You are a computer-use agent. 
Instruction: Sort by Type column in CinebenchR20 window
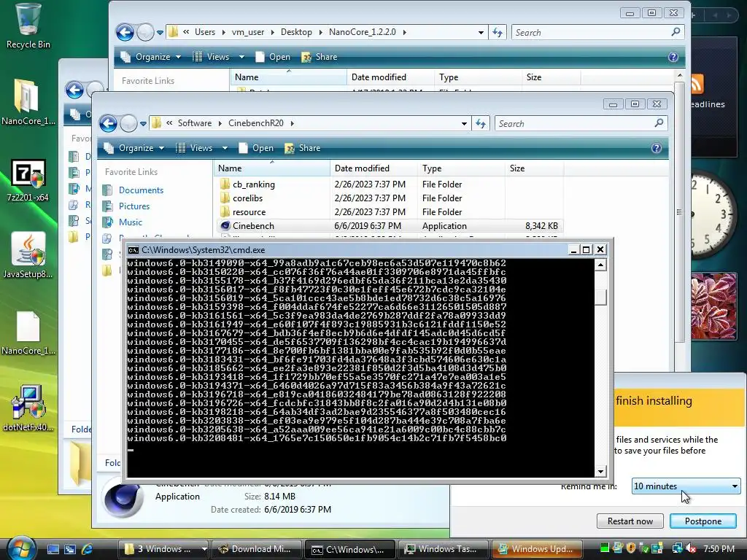(461, 168)
